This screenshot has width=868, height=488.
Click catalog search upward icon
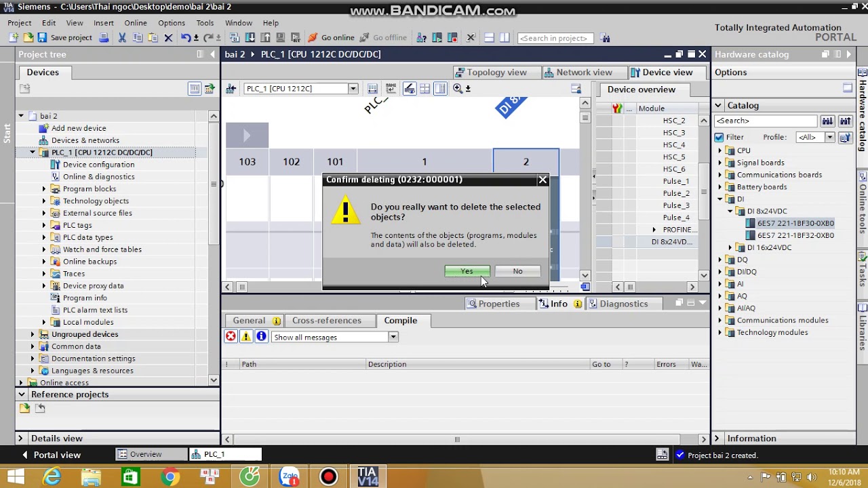click(x=845, y=121)
